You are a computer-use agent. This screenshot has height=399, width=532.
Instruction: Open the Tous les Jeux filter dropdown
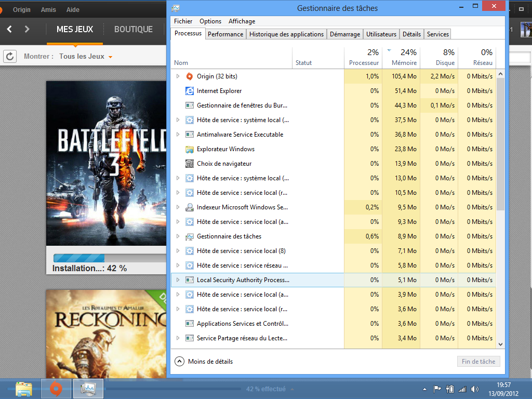pyautogui.click(x=86, y=56)
